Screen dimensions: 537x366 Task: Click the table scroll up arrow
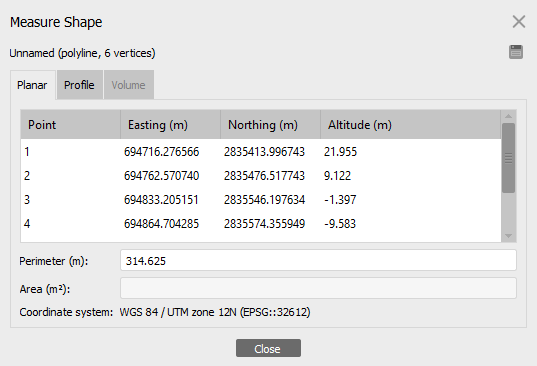pyautogui.click(x=509, y=116)
